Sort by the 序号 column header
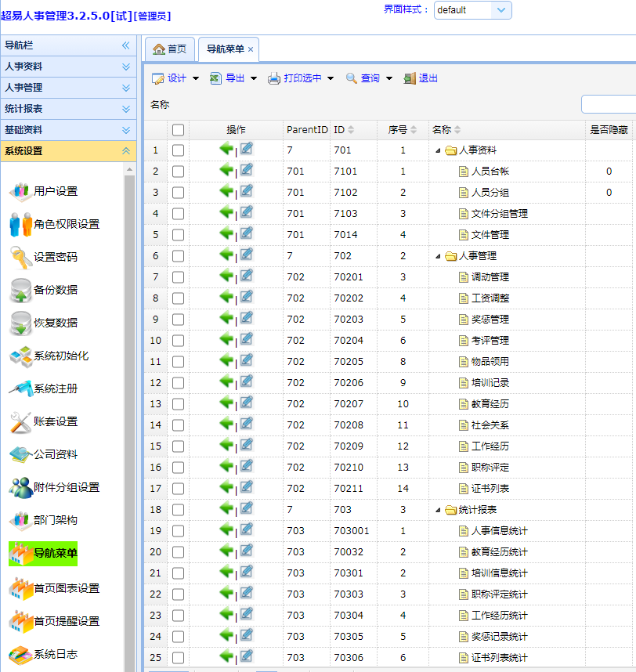Viewport: 636px width, 672px height. pos(402,130)
